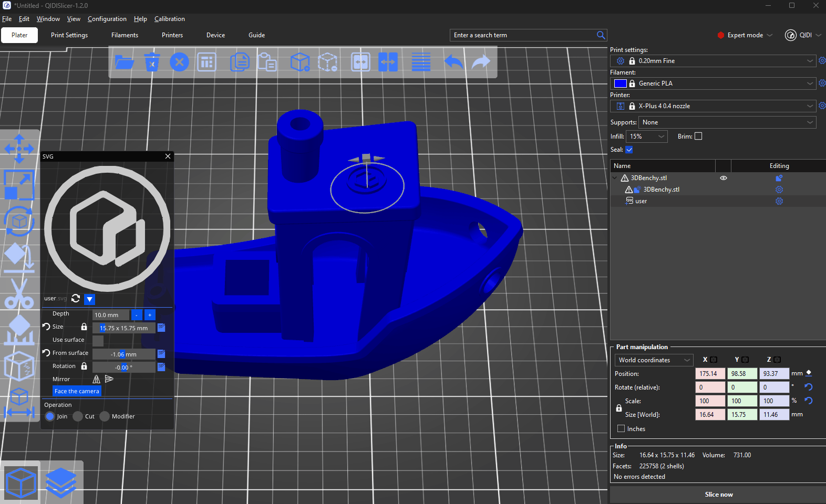Switch to 3D editor view cube icon
The height and width of the screenshot is (504, 826).
(x=21, y=482)
